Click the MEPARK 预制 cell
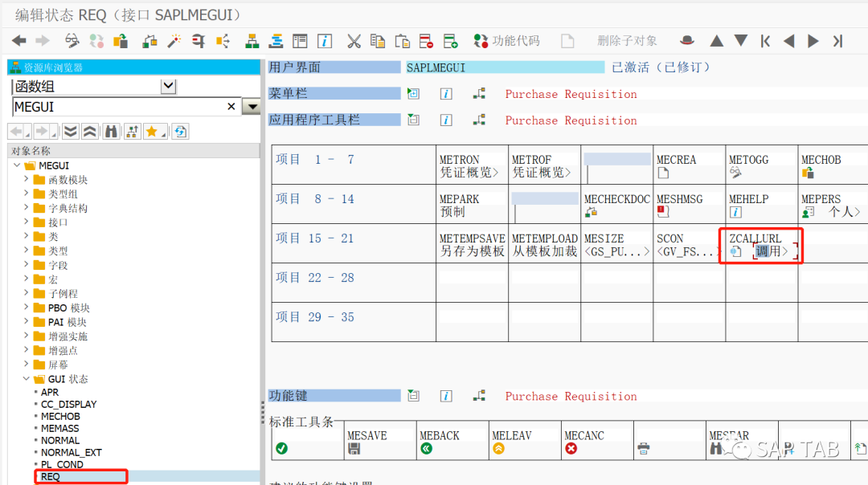This screenshot has width=868, height=485. point(472,205)
